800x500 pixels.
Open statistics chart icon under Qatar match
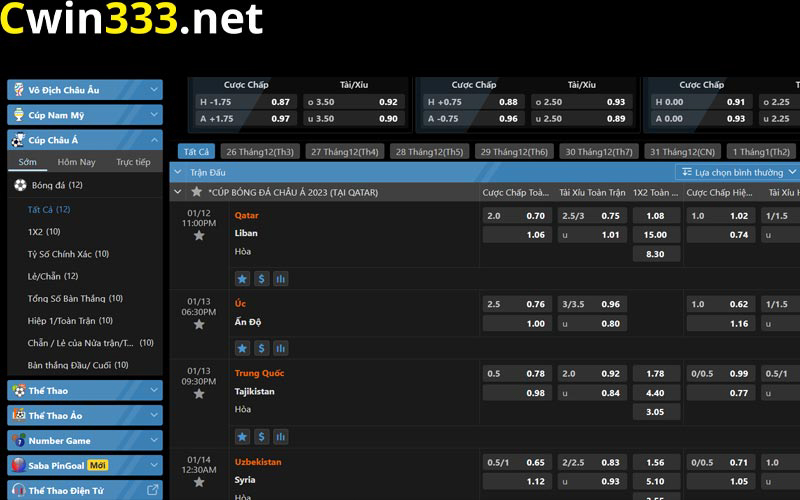click(281, 279)
